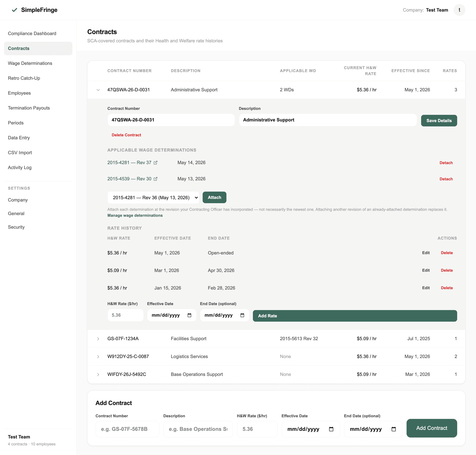Open external link icon for 2015-4539 Rev 30

click(156, 179)
